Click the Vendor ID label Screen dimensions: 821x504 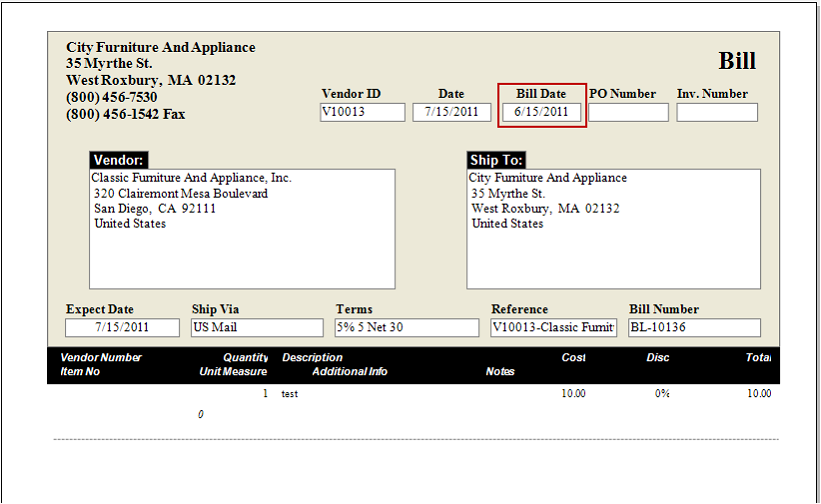(x=351, y=94)
